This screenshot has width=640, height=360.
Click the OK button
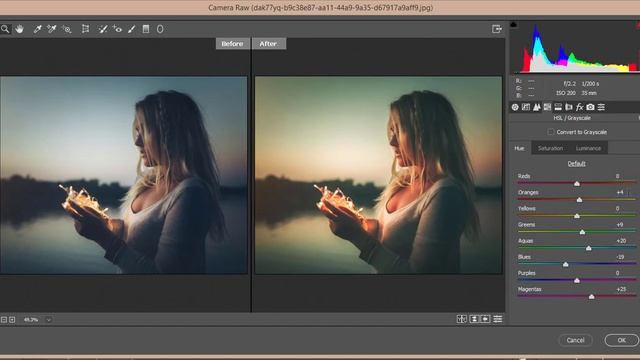pos(621,340)
